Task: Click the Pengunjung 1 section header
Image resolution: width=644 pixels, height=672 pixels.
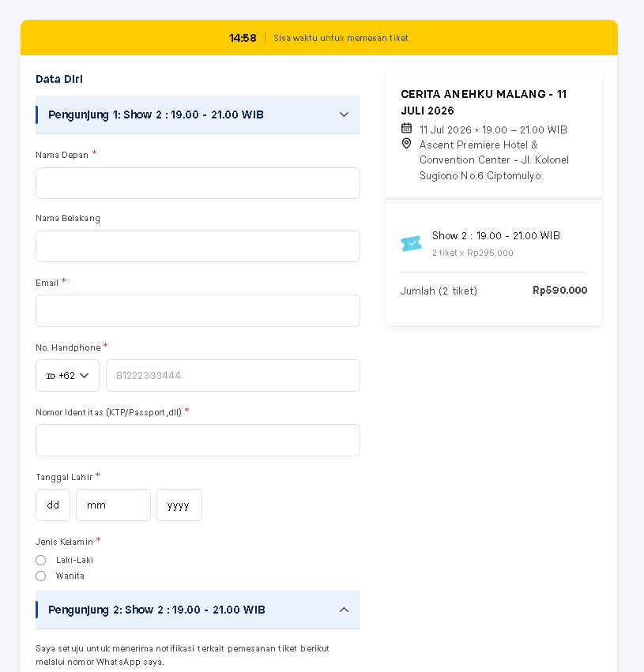Action: [198, 115]
